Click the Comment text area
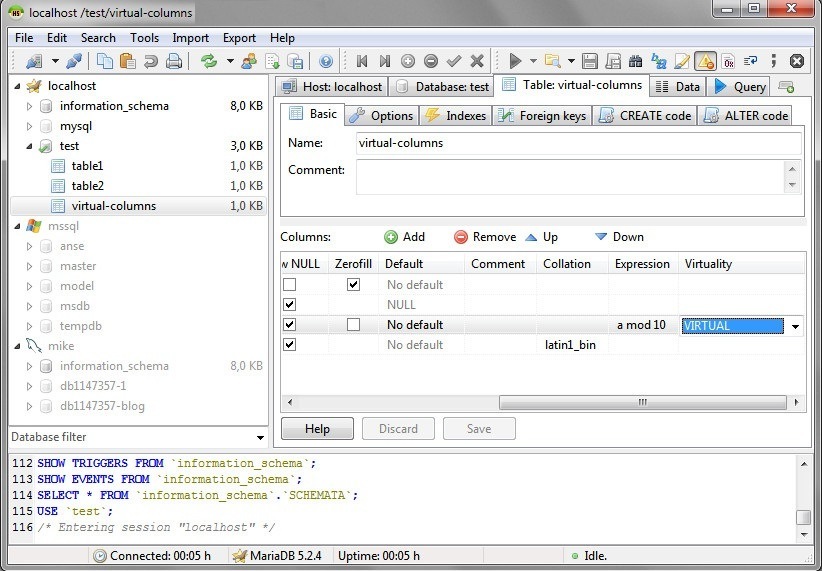The height and width of the screenshot is (571, 822). point(570,177)
